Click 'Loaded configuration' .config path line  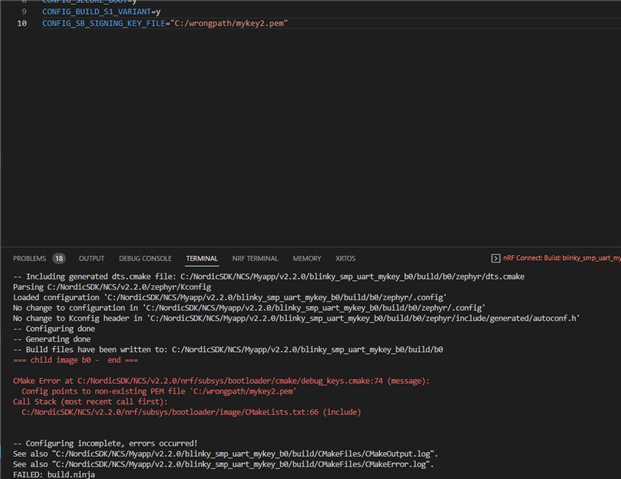pyautogui.click(x=230, y=297)
